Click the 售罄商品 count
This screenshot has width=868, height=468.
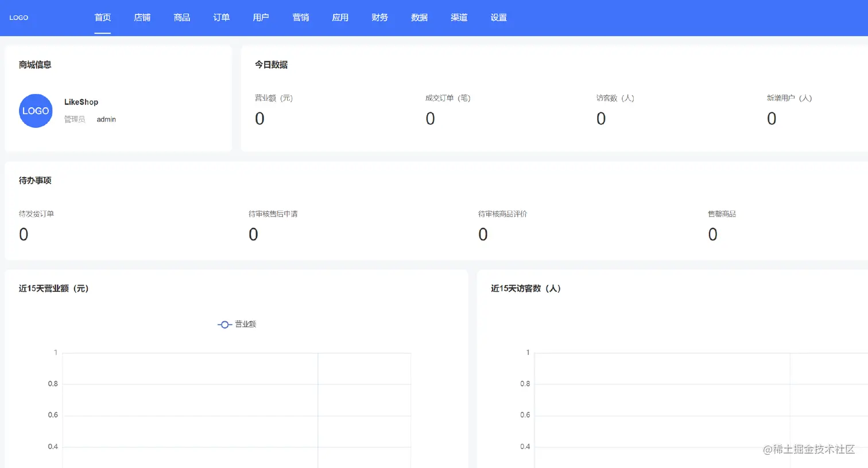tap(712, 234)
